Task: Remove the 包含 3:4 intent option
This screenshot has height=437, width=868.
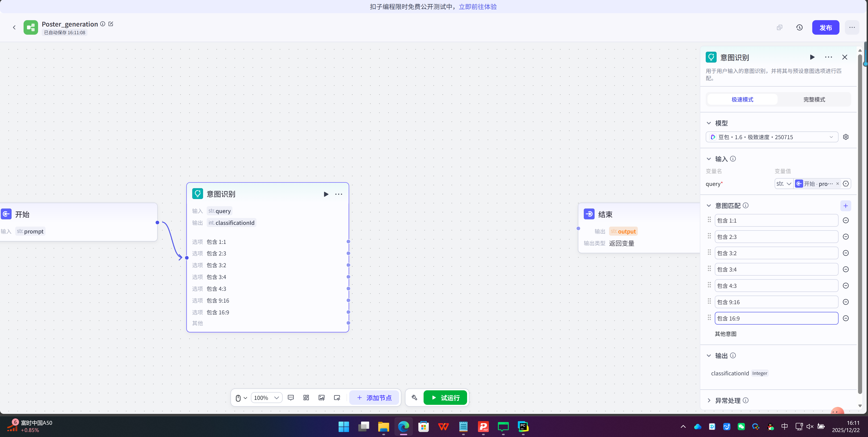Action: [x=845, y=269]
